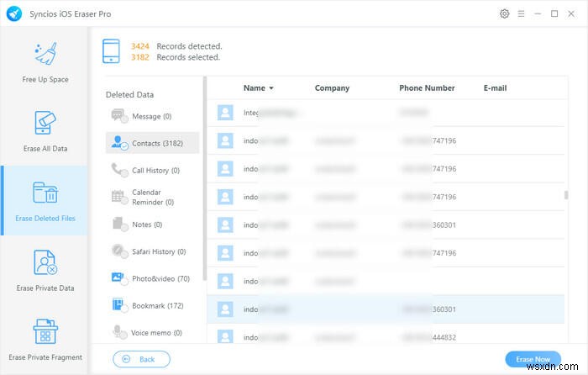Click the contacts list scrollbar thumb

566,195
